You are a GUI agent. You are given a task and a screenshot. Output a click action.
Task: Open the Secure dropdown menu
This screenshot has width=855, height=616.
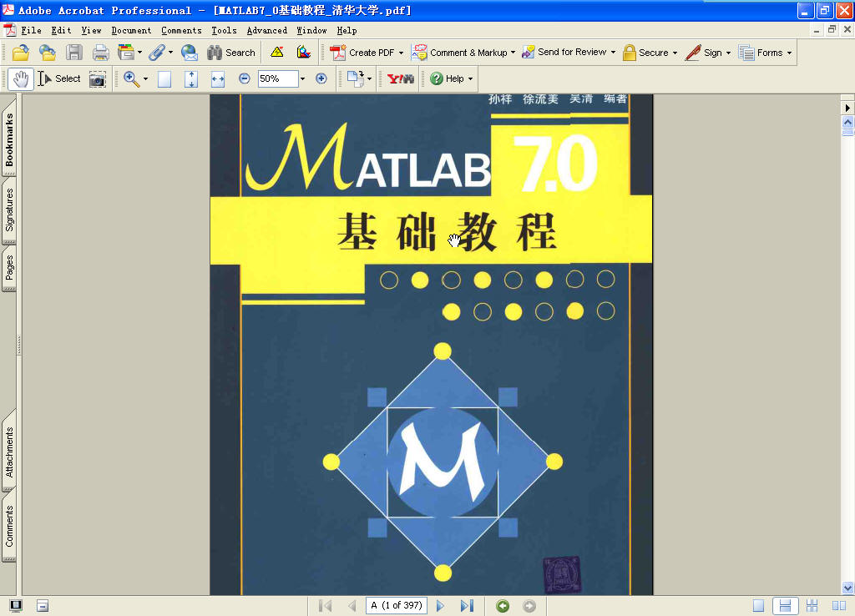675,53
